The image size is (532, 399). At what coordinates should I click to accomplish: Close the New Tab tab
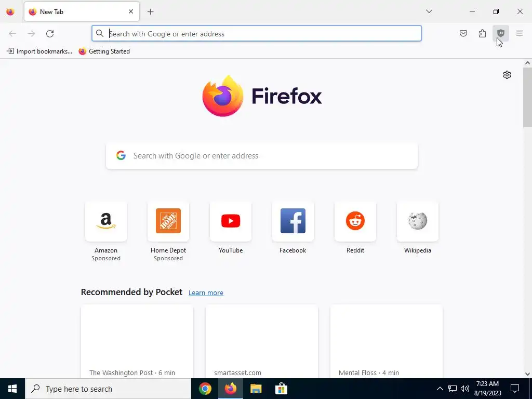coord(131,11)
